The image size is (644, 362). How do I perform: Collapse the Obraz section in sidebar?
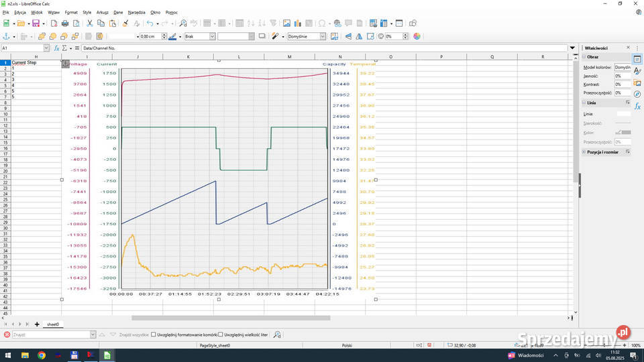point(583,57)
